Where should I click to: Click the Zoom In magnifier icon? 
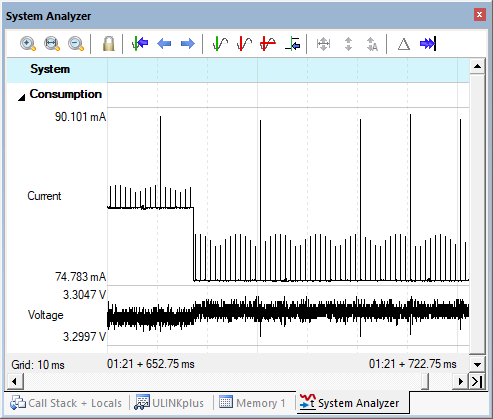(x=28, y=44)
